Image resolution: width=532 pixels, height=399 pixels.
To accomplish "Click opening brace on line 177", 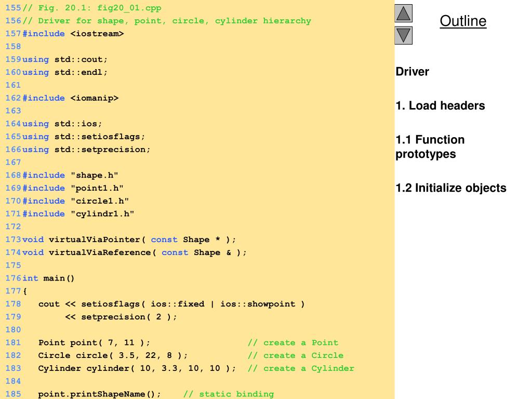I will (25, 291).
